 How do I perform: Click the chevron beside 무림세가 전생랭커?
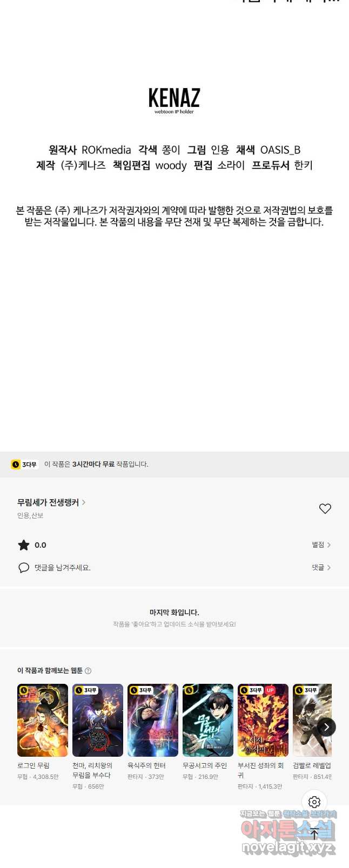(x=84, y=502)
